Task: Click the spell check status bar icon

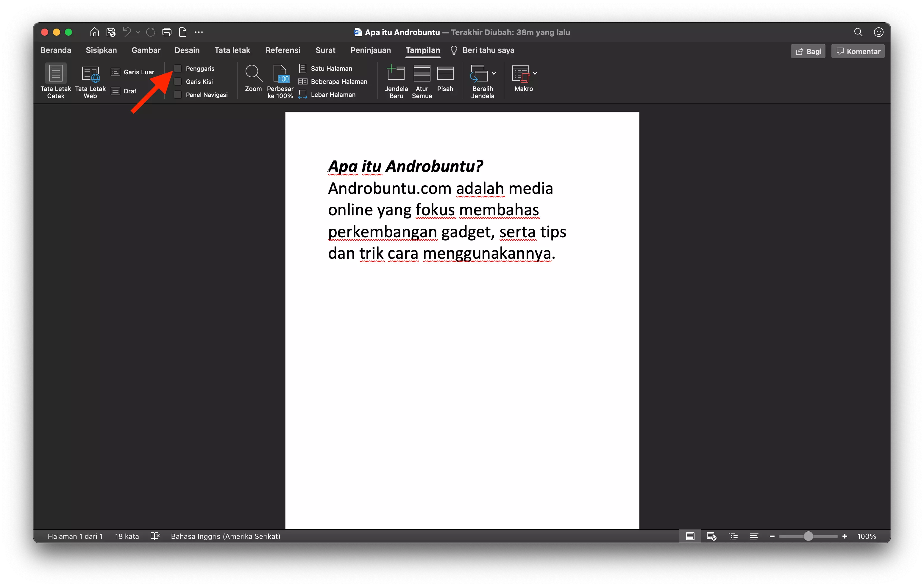Action: 155,536
